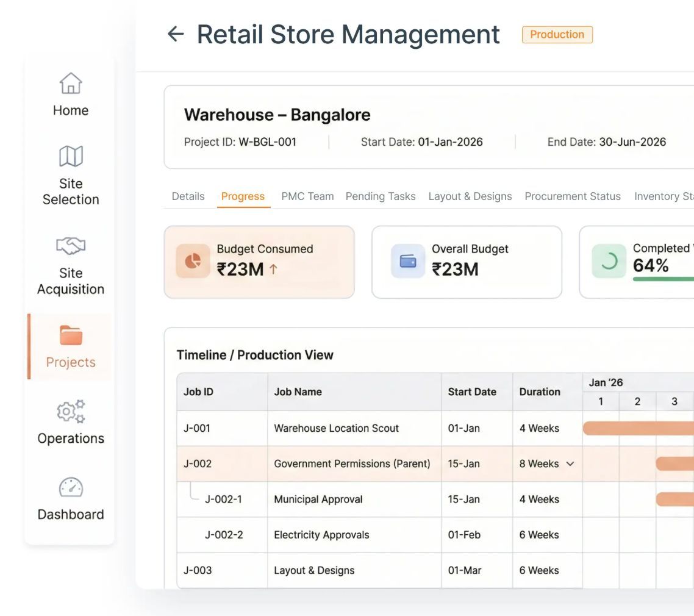The image size is (694, 616).
Task: Click the Completed progress spinner icon
Action: 609,261
